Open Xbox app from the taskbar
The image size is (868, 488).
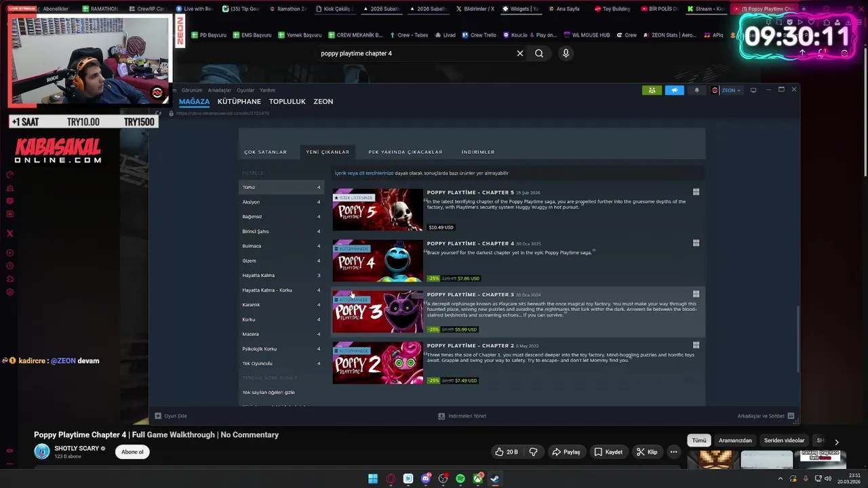click(x=478, y=479)
